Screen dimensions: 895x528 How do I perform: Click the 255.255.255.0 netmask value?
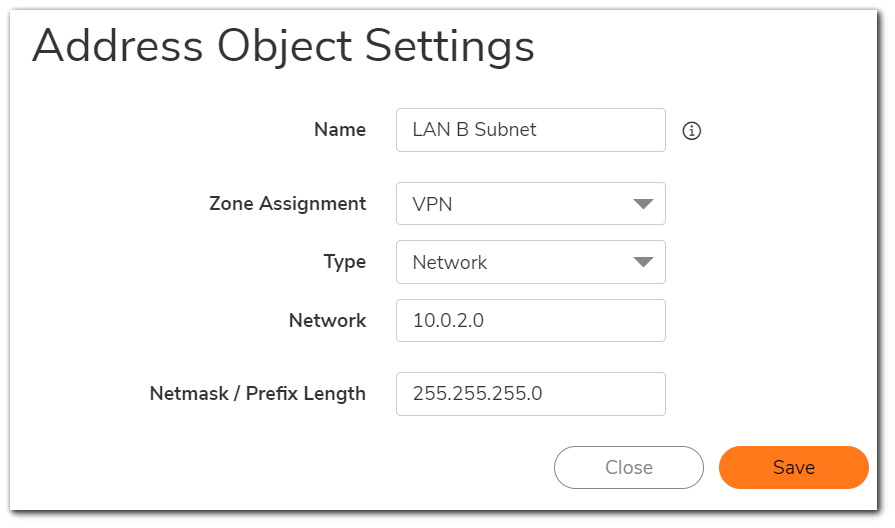pos(477,394)
